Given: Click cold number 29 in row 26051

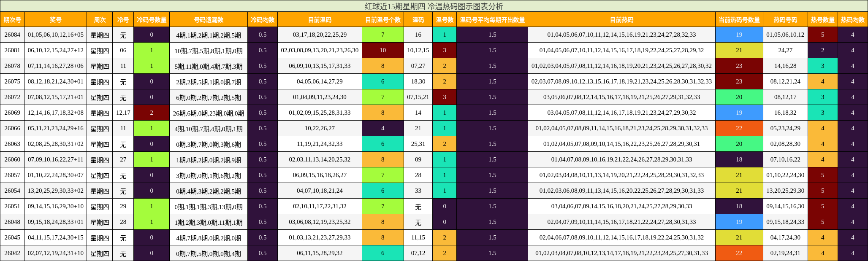Looking at the screenshot, I should click(123, 206).
